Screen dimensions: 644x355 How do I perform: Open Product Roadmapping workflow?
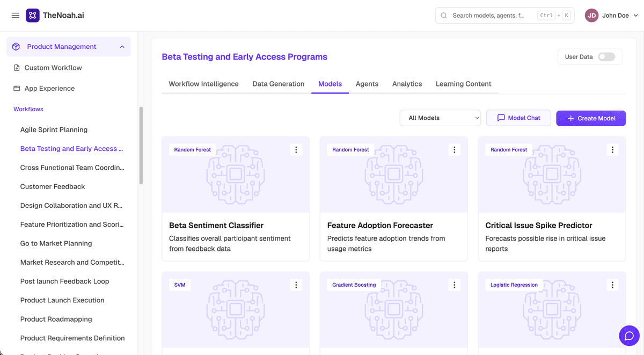56,319
